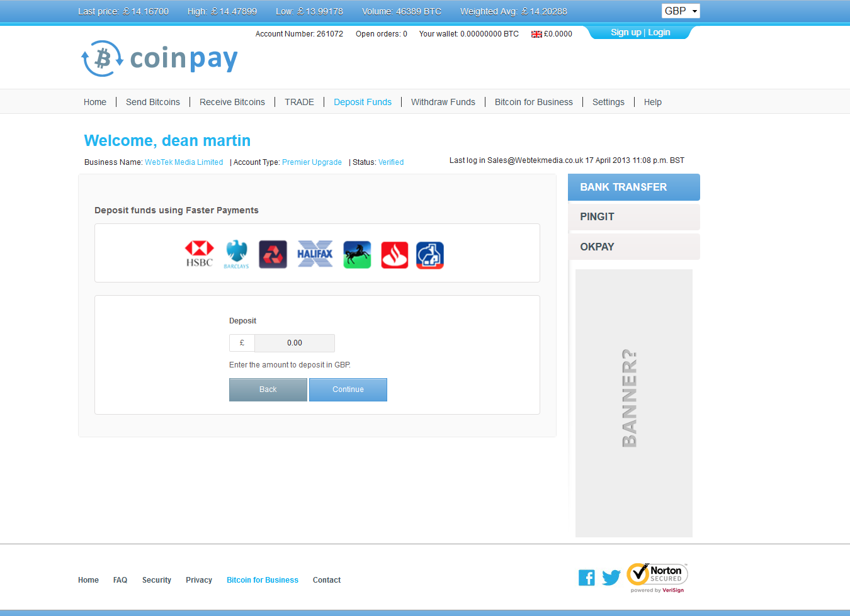Open the GBP currency dropdown
The width and height of the screenshot is (850, 616).
(x=681, y=11)
